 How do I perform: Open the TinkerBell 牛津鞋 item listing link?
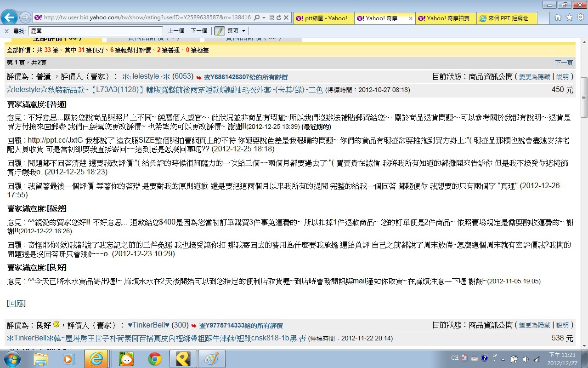click(156, 338)
